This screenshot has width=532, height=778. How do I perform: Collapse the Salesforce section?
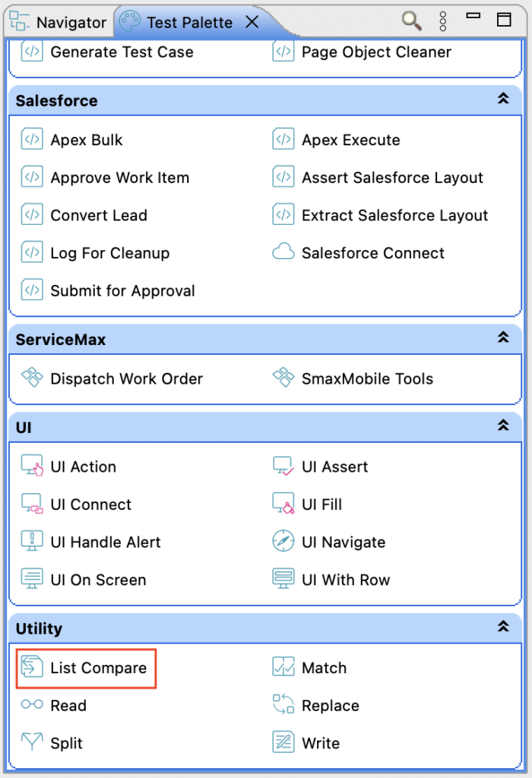[x=502, y=100]
